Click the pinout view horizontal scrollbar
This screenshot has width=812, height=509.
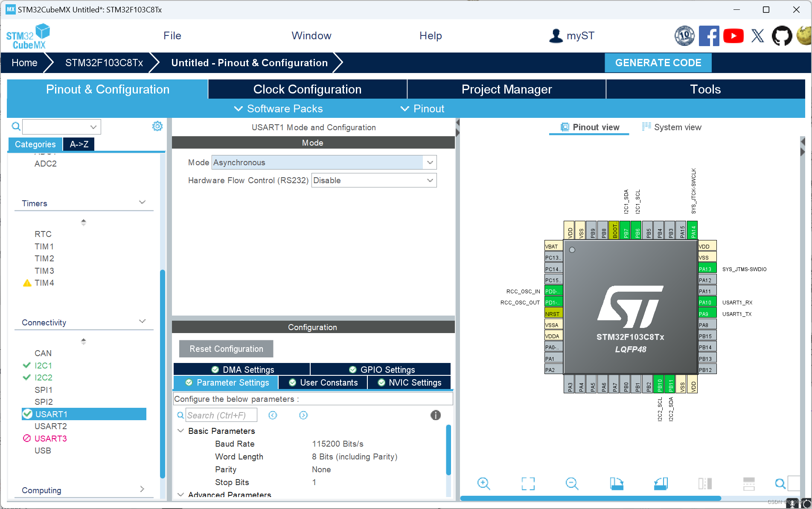pos(591,498)
